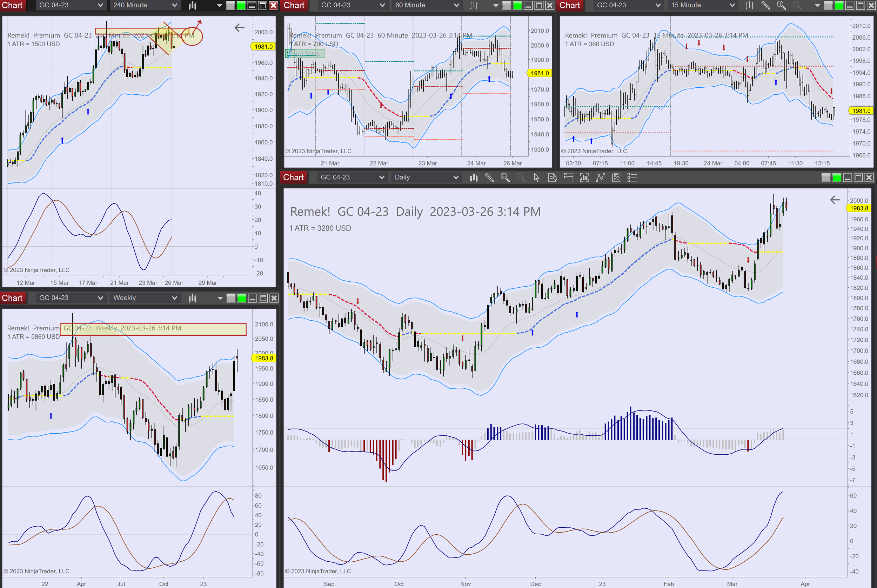Viewport: 877px width, 588px height.
Task: Expand toolbar overflow arrow on 15 Minute chart
Action: coord(817,5)
